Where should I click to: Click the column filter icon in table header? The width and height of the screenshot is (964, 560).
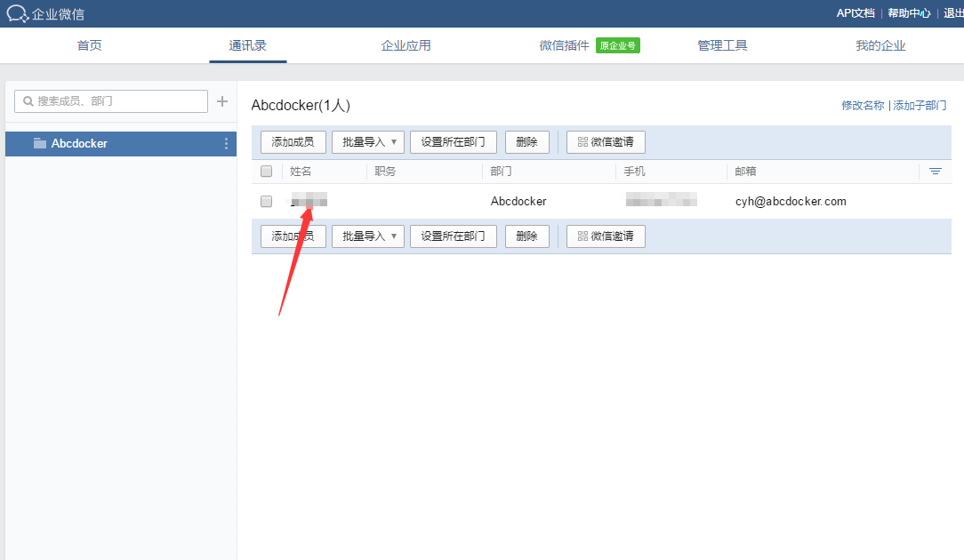(935, 172)
